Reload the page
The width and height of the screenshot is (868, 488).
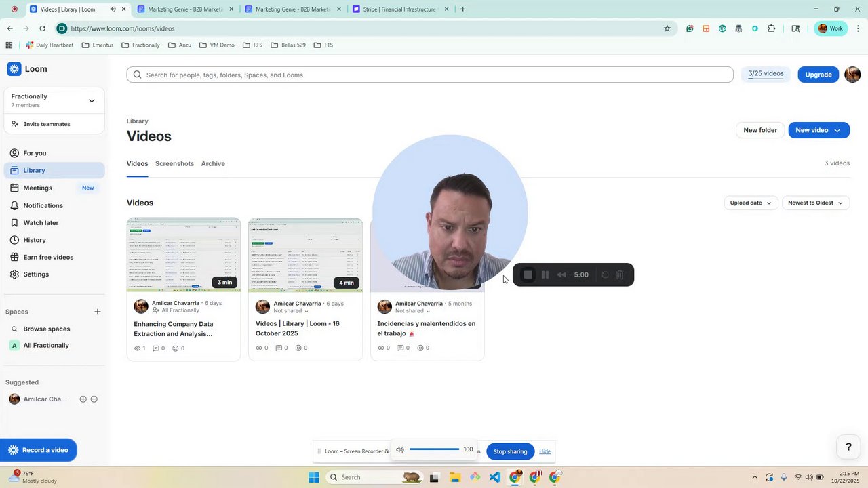point(42,28)
